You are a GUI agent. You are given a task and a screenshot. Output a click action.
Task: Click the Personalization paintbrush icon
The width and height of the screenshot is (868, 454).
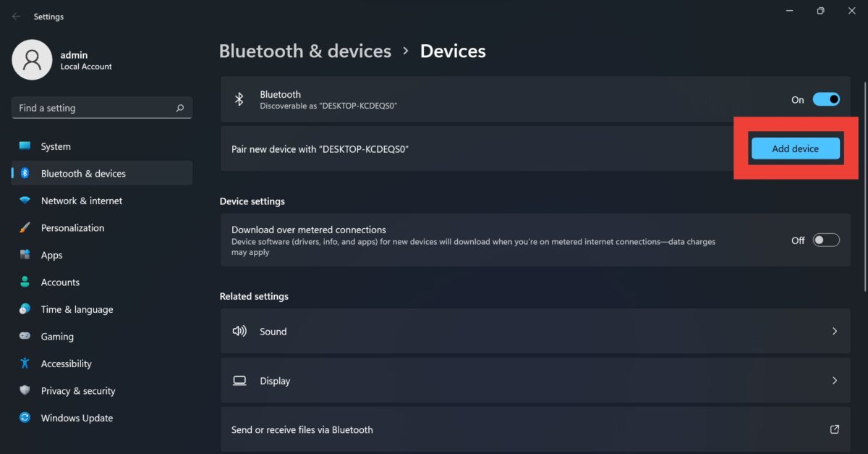[23, 227]
